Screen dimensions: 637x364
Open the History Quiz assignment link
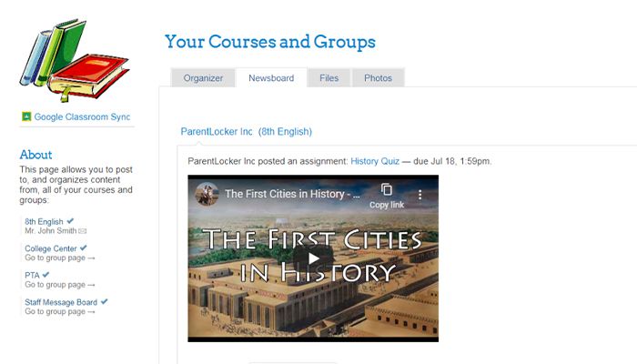pyautogui.click(x=375, y=161)
